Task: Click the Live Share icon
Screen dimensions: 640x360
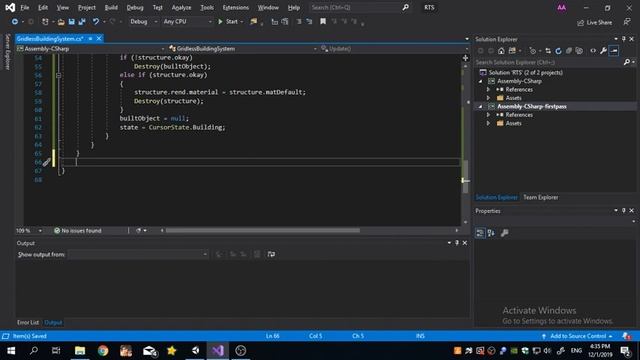Action: [x=595, y=22]
